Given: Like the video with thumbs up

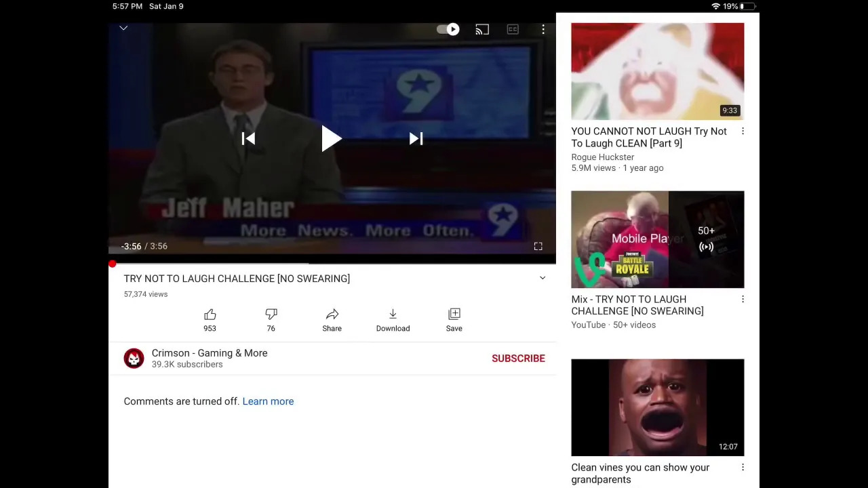Looking at the screenshot, I should coord(210,320).
